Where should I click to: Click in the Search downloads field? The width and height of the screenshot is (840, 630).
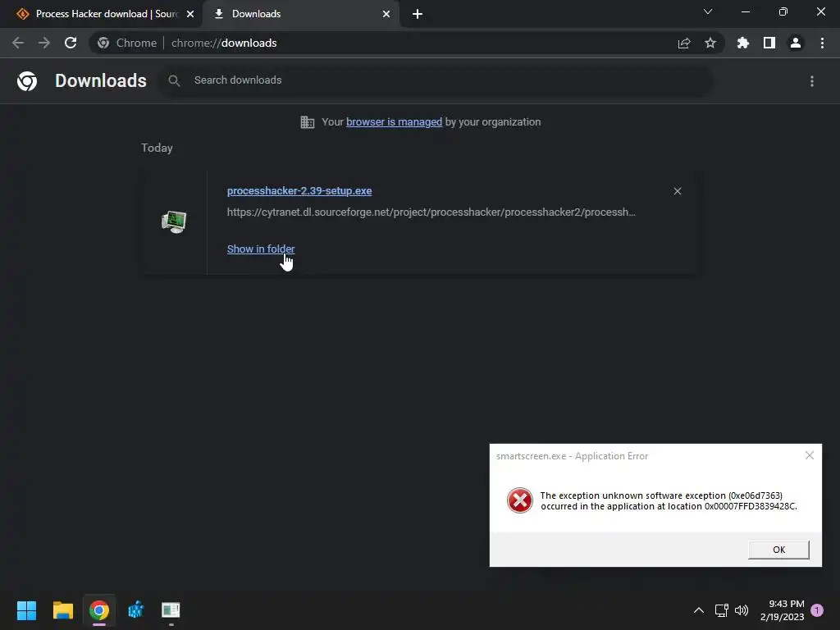[435, 80]
